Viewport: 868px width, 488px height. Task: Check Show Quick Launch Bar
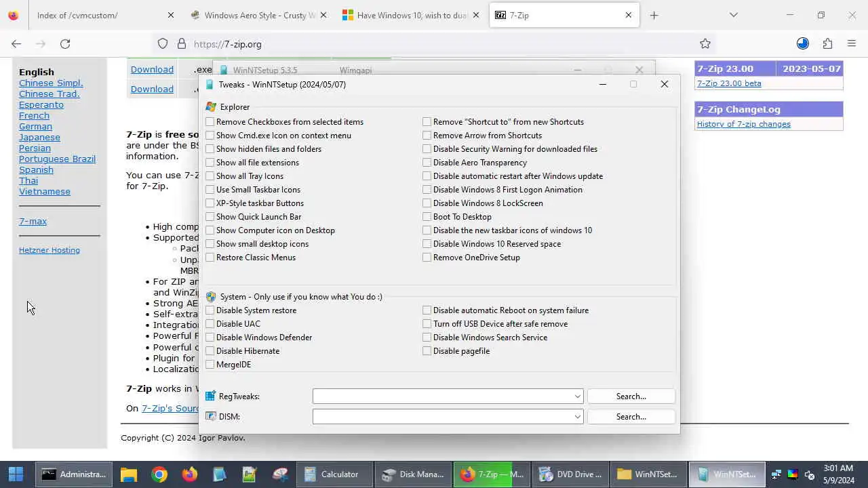pyautogui.click(x=210, y=217)
